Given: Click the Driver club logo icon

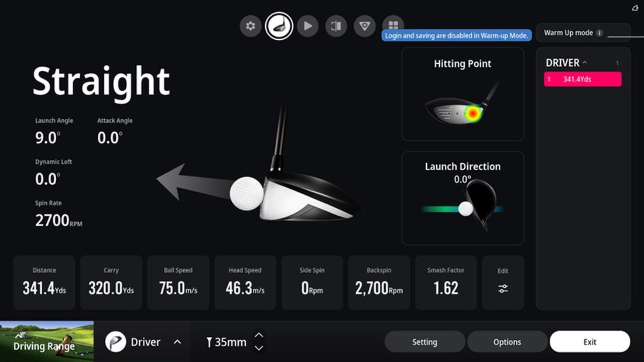Looking at the screenshot, I should 115,342.
